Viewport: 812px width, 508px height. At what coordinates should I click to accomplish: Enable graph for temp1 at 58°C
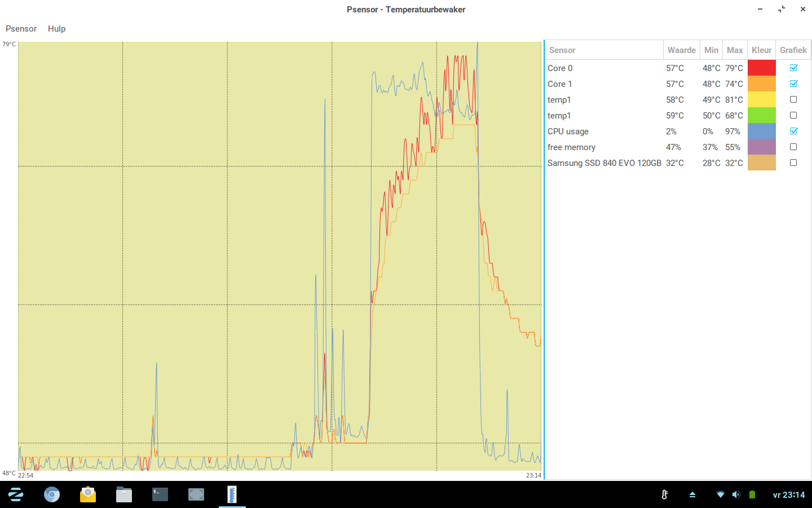pyautogui.click(x=793, y=99)
